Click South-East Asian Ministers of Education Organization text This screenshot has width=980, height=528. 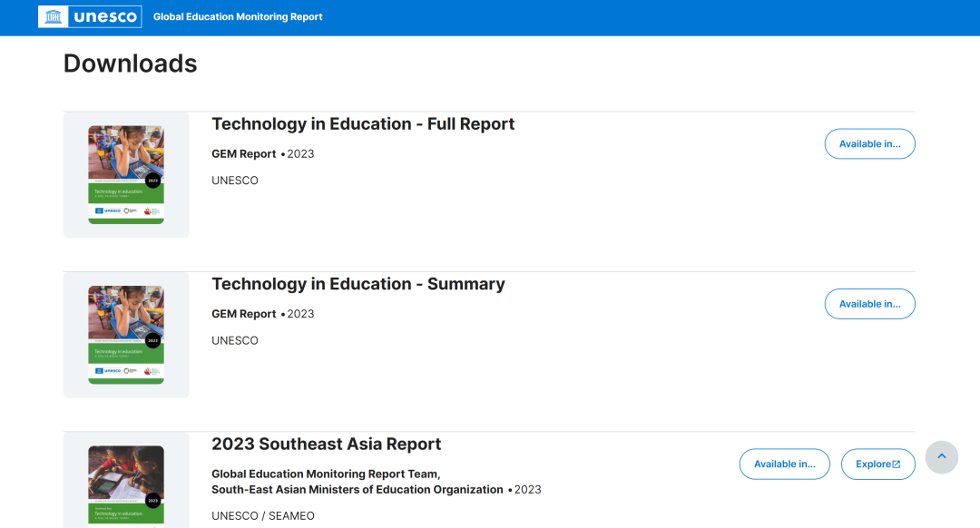click(357, 489)
